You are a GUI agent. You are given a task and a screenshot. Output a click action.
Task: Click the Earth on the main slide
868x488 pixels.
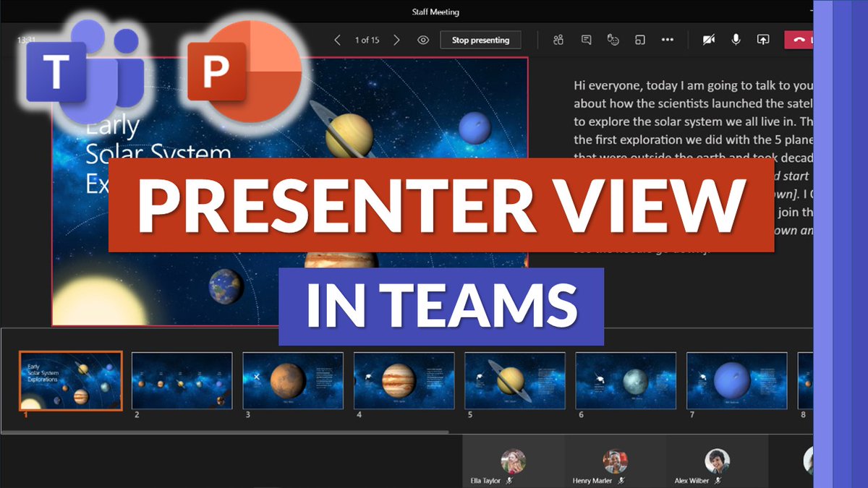pyautogui.click(x=226, y=286)
